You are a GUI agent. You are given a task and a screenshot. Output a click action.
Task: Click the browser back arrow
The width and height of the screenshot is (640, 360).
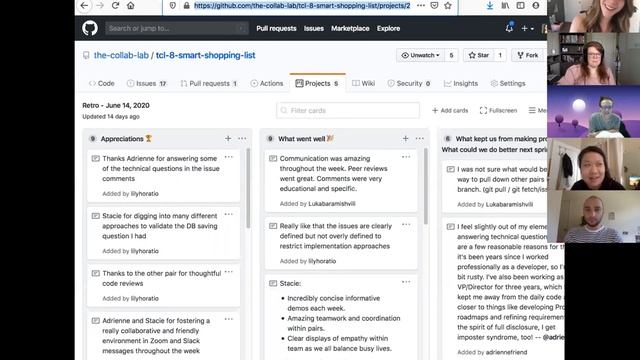(x=84, y=5)
